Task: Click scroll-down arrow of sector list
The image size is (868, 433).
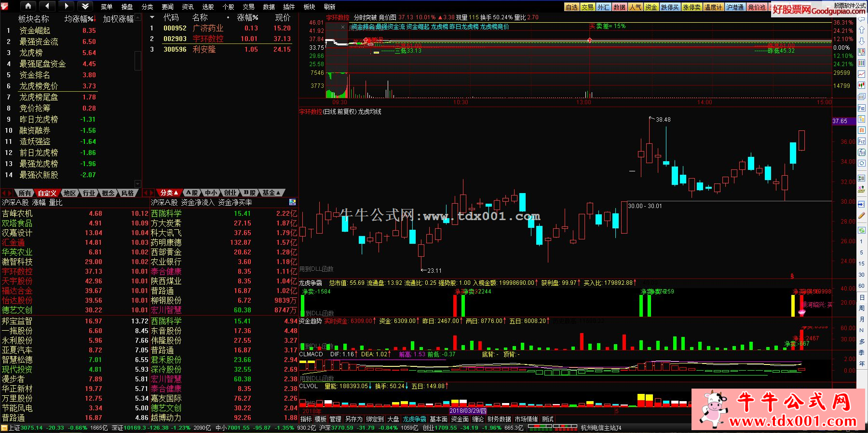Action: [137, 184]
